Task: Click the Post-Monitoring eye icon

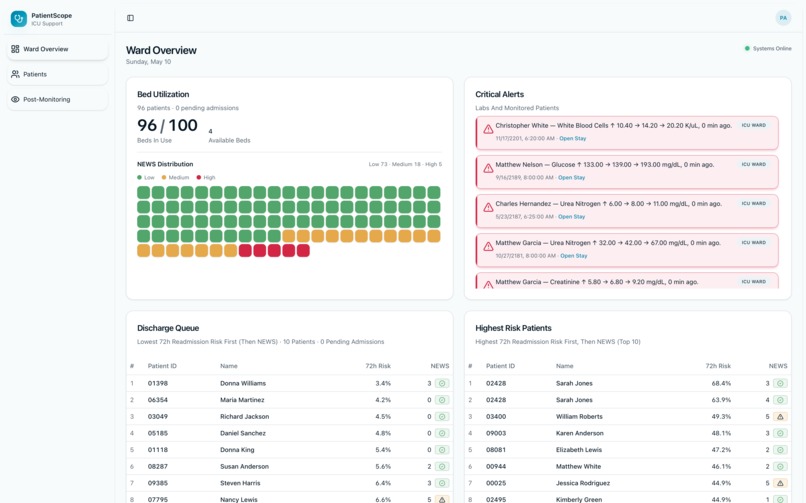Action: click(x=15, y=99)
